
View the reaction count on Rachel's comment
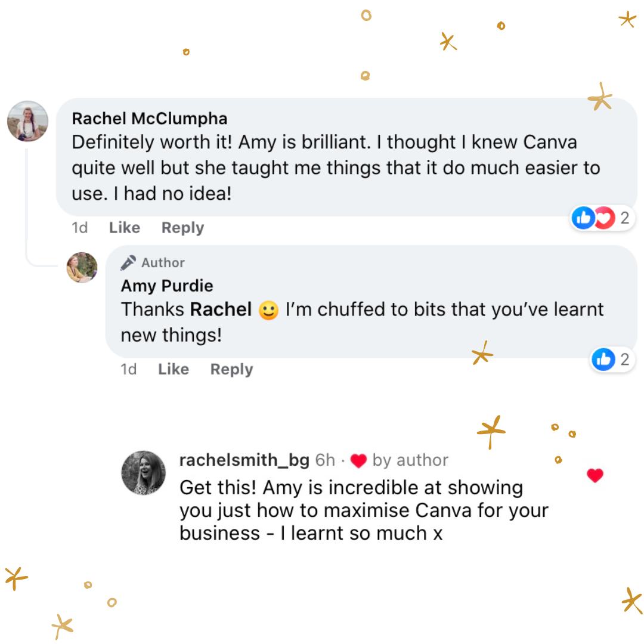[624, 218]
